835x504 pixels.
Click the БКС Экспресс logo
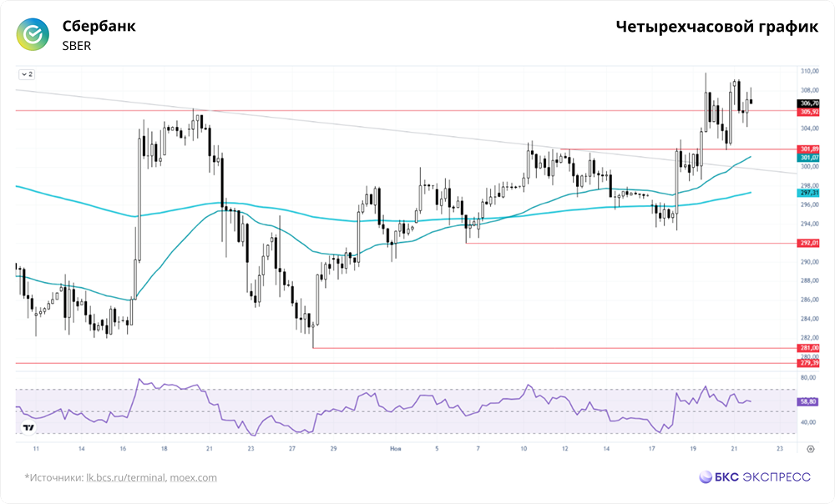755,476
